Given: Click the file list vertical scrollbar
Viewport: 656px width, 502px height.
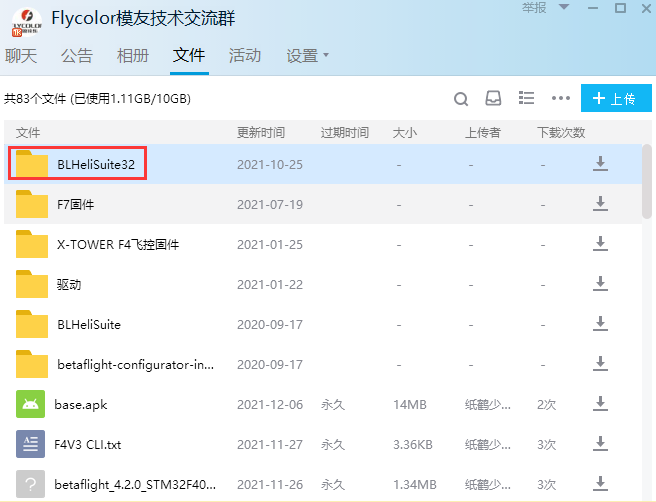Looking at the screenshot, I should [647, 181].
